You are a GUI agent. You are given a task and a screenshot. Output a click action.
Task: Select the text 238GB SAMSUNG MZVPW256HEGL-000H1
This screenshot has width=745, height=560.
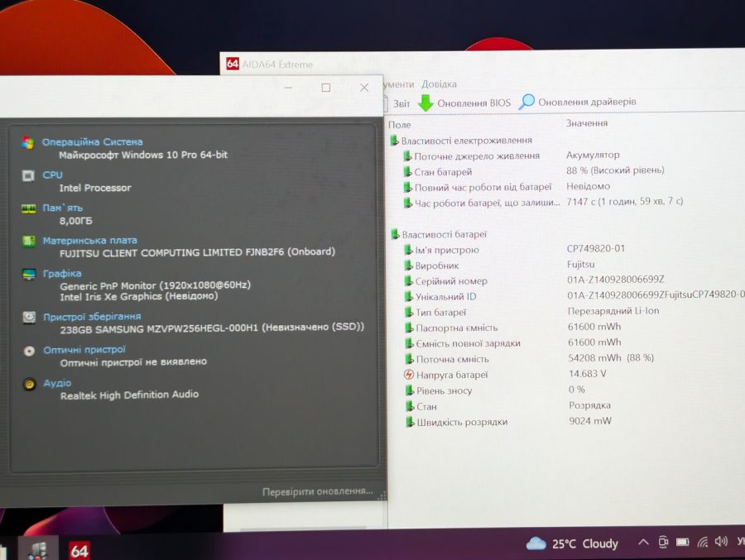159,328
